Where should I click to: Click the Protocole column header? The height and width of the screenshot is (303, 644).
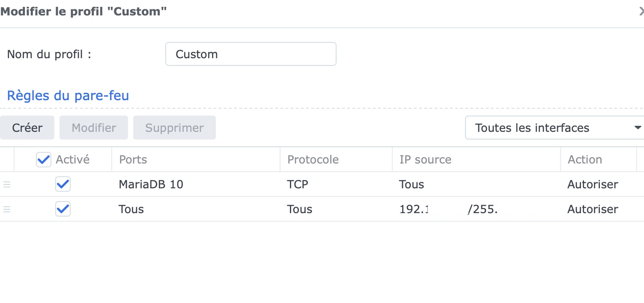[x=313, y=160]
